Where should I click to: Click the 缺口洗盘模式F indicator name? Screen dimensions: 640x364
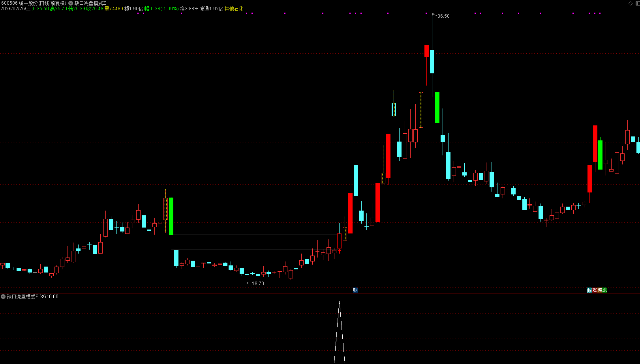coord(22,297)
